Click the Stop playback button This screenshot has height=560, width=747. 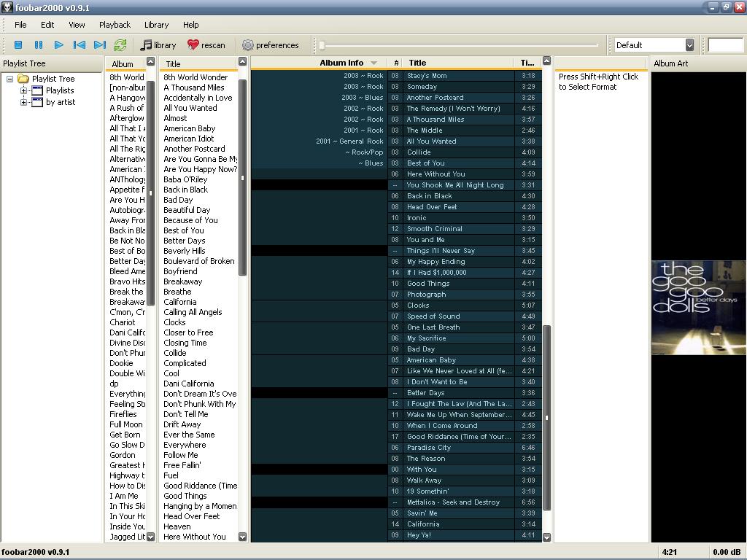pyautogui.click(x=18, y=45)
